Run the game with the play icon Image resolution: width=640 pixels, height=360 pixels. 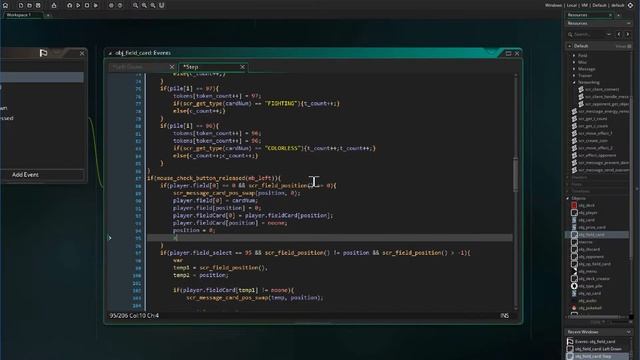pos(78,5)
